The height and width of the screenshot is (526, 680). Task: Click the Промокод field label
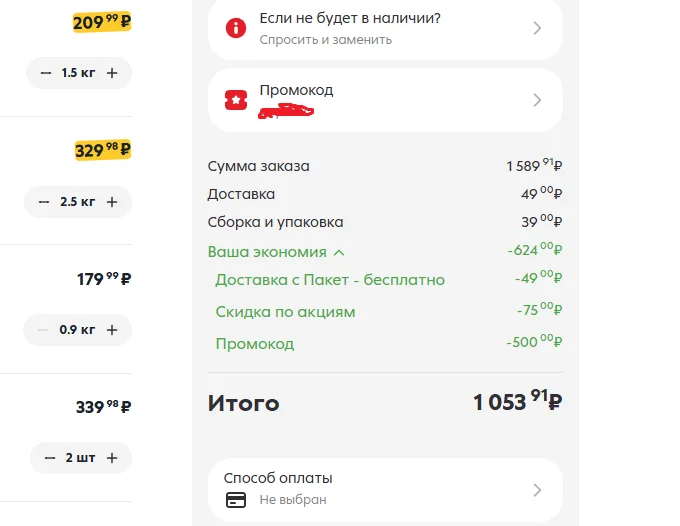[296, 90]
